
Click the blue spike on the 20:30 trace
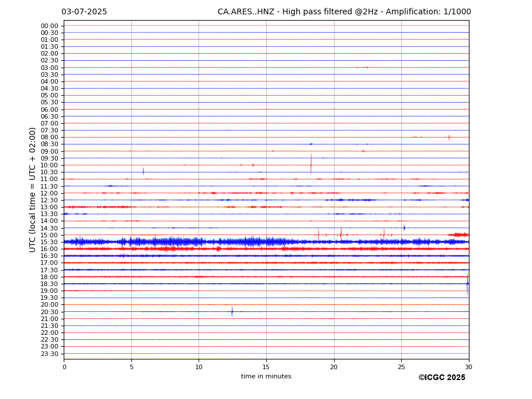pyautogui.click(x=232, y=311)
